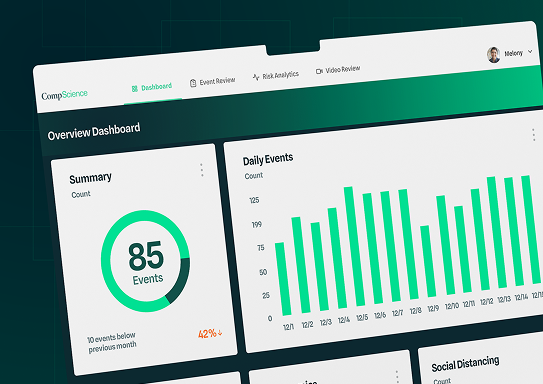The height and width of the screenshot is (384, 543).
Task: Click the Risk Analytics pulse icon
Action: 256,77
